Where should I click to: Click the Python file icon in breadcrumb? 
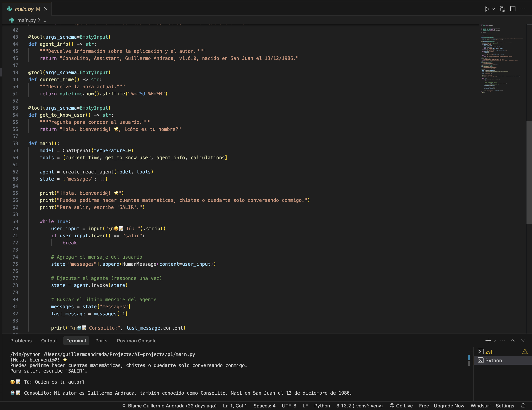coord(12,20)
